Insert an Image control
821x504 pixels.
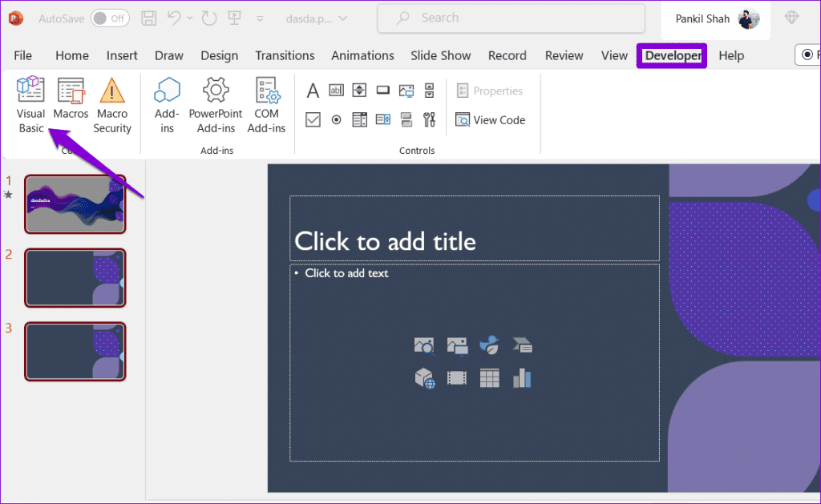click(406, 90)
